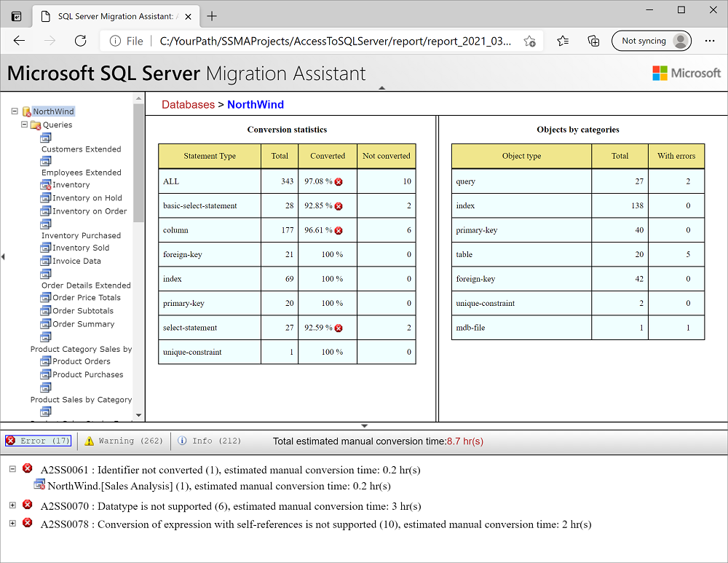Image resolution: width=728 pixels, height=563 pixels.
Task: Click the red Error icon next to A2SS0061
Action: 27,468
